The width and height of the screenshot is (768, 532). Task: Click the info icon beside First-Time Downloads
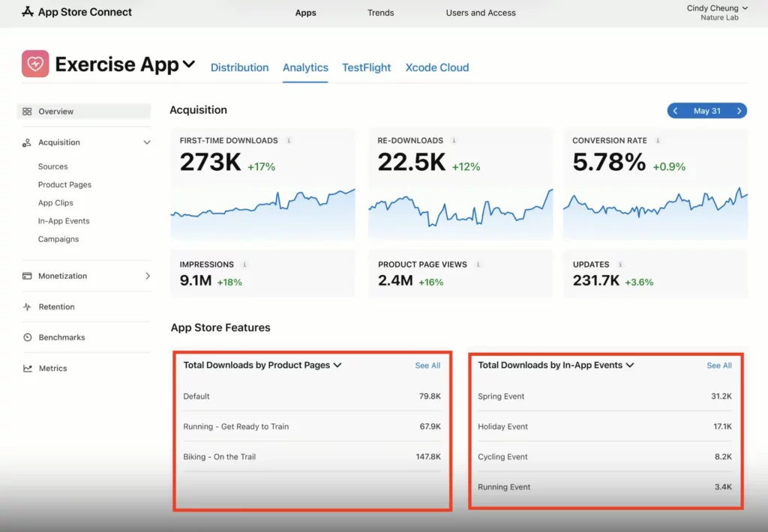tap(289, 141)
